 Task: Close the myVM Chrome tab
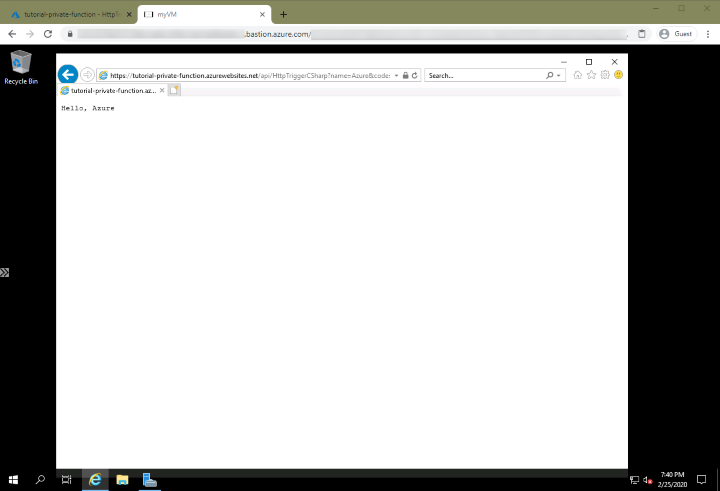pyautogui.click(x=262, y=15)
